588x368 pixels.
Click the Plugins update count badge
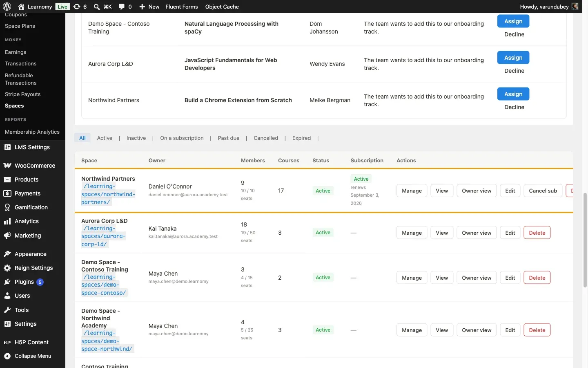(40, 282)
